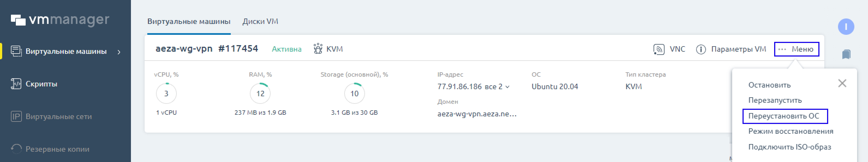Expand the Виртуальные машины sidebar chevron
This screenshot has height=162, width=868.
point(119,52)
